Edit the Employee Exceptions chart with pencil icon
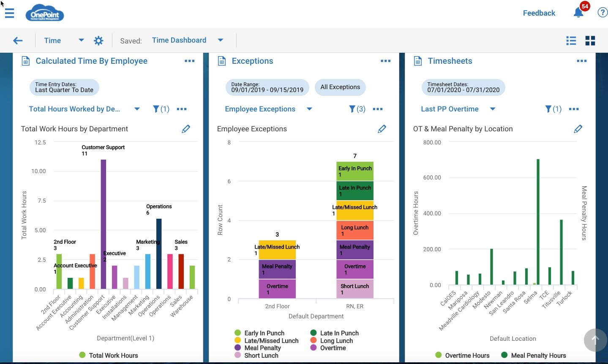The height and width of the screenshot is (364, 608). tap(382, 129)
